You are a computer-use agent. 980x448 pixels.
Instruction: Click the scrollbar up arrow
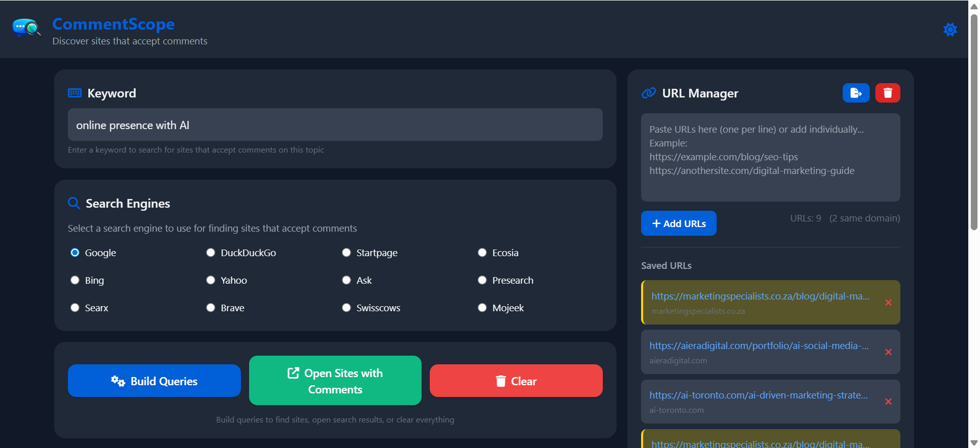[x=974, y=6]
